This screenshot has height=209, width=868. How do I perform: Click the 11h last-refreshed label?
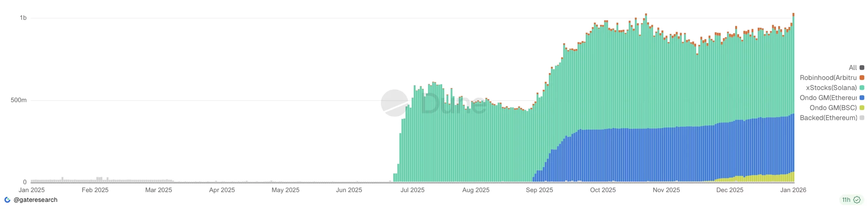[846, 200]
